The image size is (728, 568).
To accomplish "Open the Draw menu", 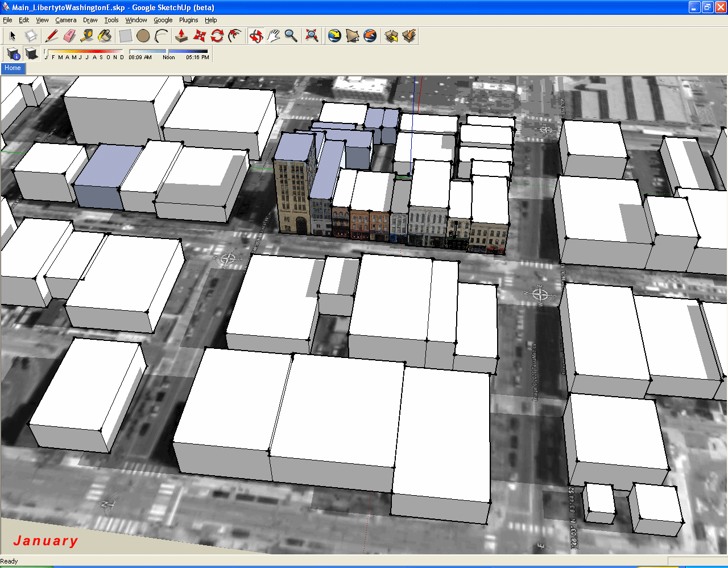I will tap(90, 20).
